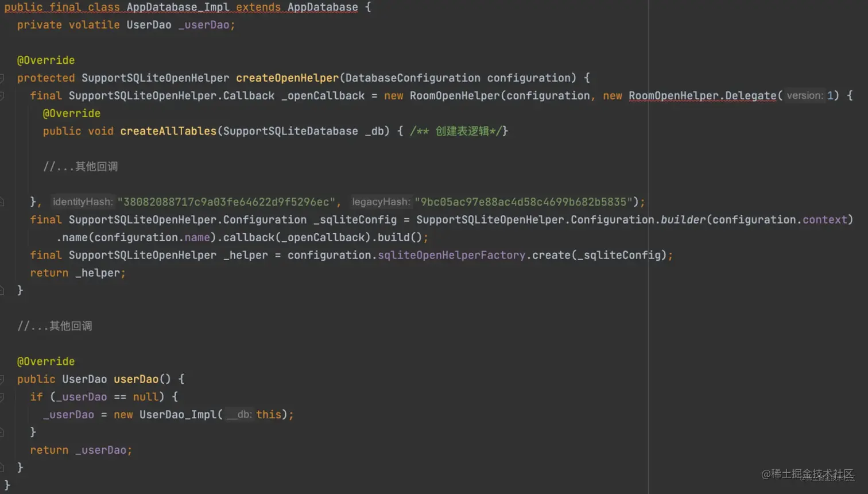Click the italic "builder" method call
Image resolution: width=868 pixels, height=494 pixels.
tap(683, 220)
